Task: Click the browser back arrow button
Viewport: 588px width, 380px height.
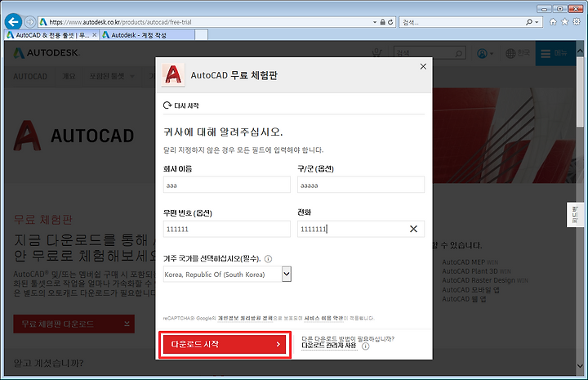Action: pyautogui.click(x=14, y=22)
